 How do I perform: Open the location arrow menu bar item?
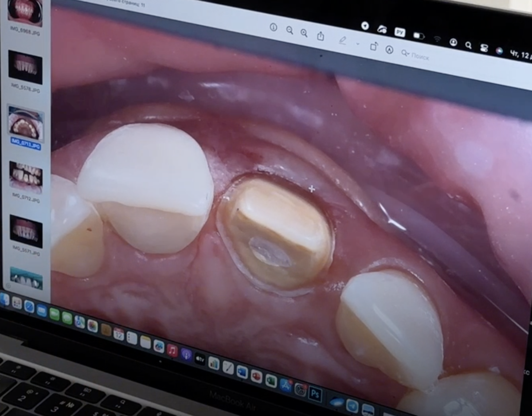(x=365, y=26)
